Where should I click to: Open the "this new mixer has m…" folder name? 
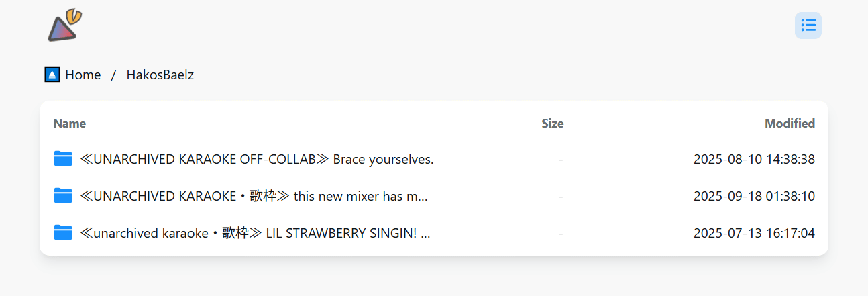pyautogui.click(x=254, y=197)
